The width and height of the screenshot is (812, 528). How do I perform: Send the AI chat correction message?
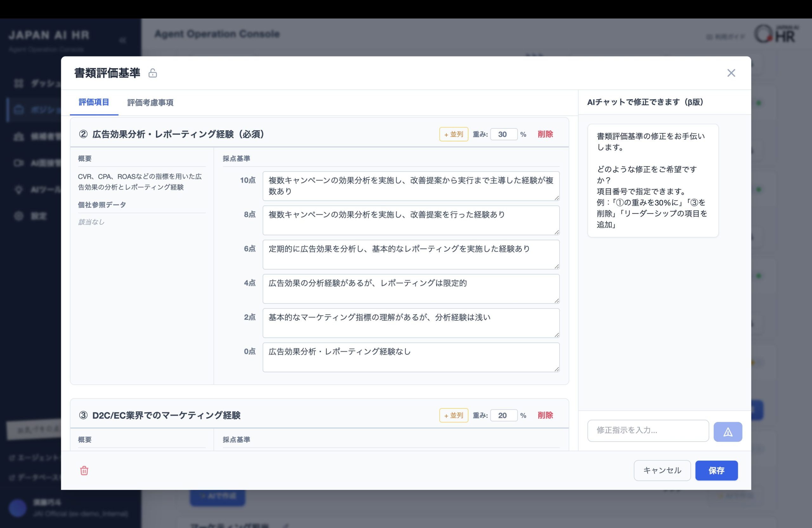728,432
